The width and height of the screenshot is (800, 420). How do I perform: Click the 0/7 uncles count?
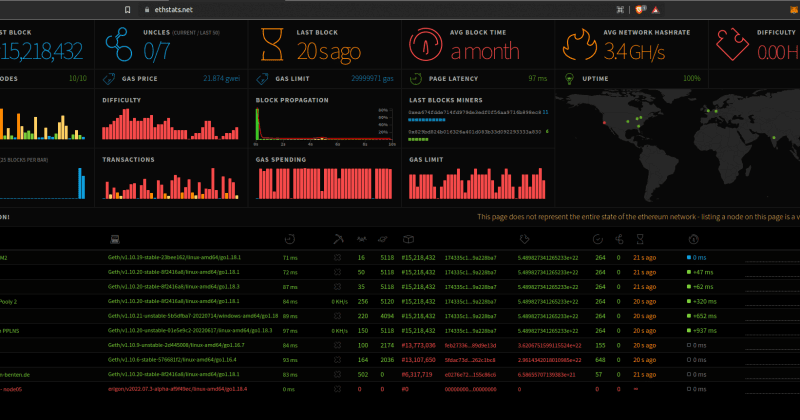pos(157,52)
